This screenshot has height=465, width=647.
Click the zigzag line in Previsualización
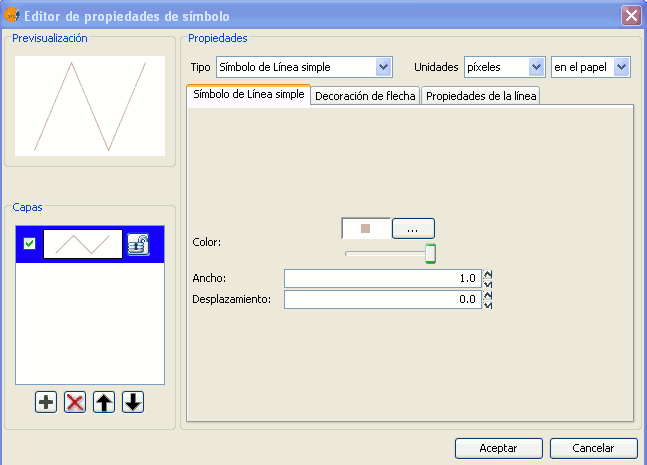90,106
